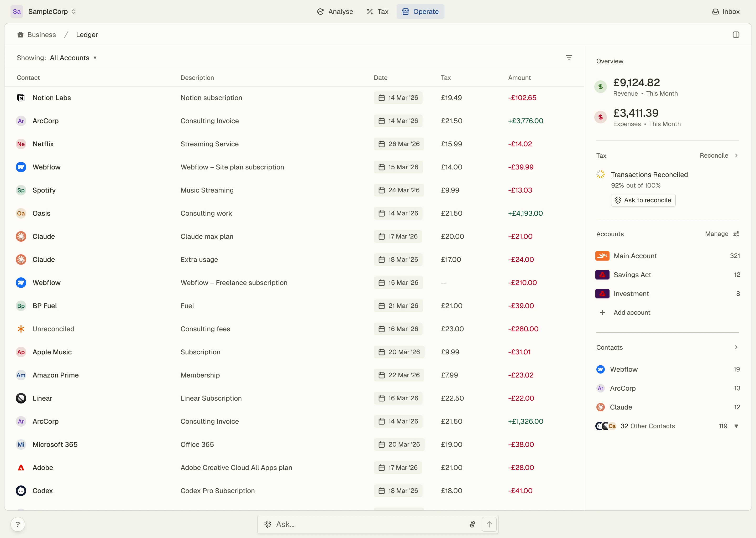Viewport: 756px width, 538px height.
Task: Click the send arrow button
Action: 489,524
